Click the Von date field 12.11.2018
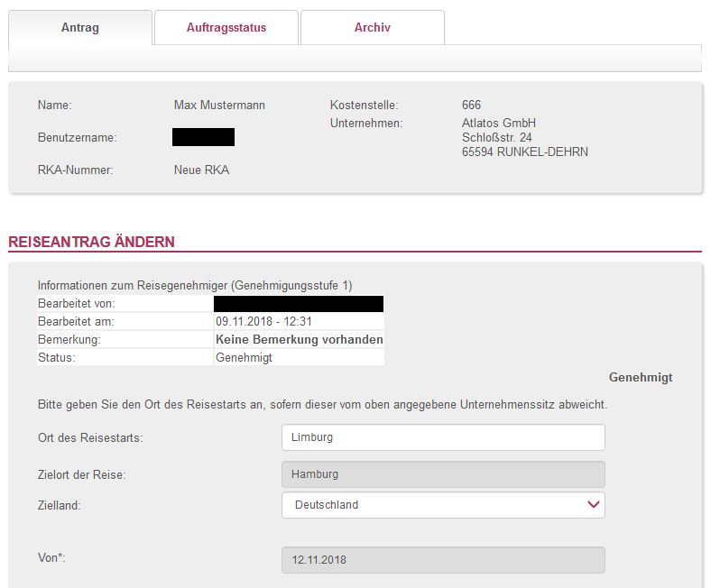Screen dimensions: 711x588 click(443, 560)
